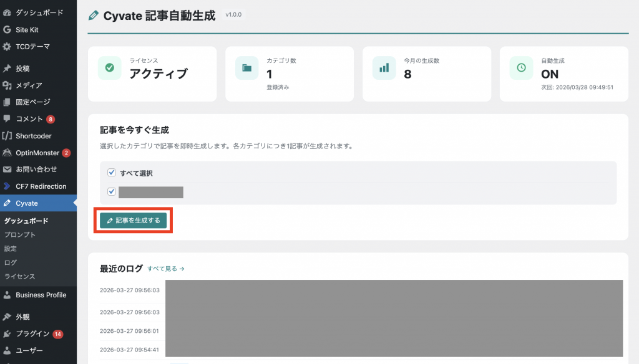The height and width of the screenshot is (364, 639).
Task: Click the 投稿 pushpin icon
Action: (x=7, y=69)
